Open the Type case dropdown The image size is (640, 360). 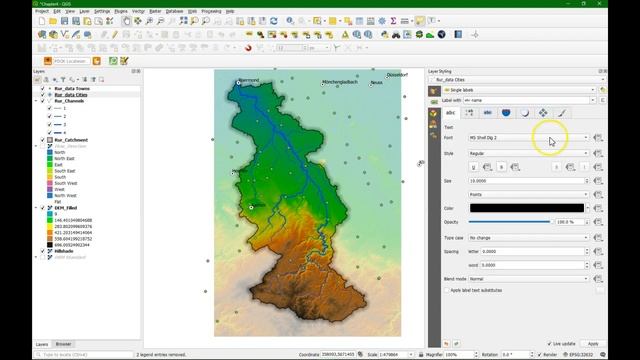529,238
